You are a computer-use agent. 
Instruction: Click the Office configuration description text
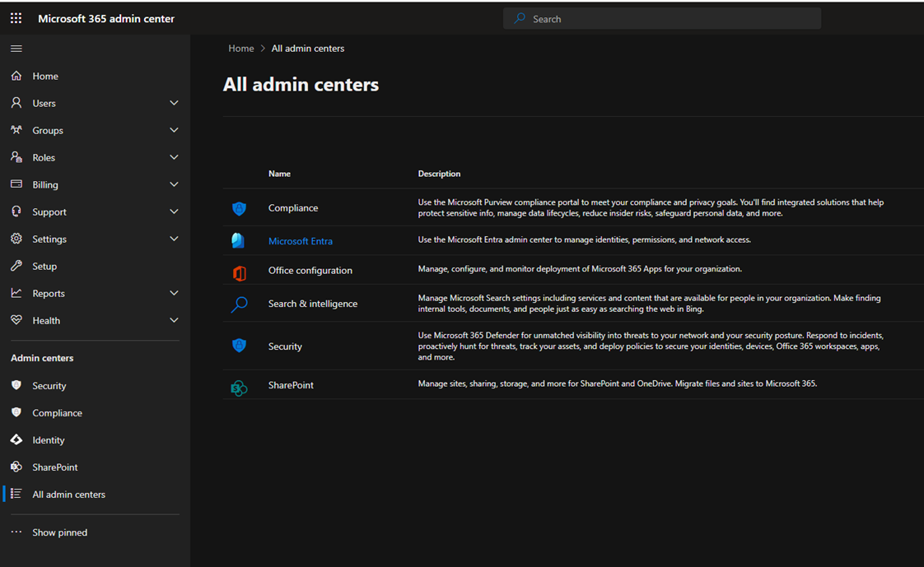click(580, 269)
